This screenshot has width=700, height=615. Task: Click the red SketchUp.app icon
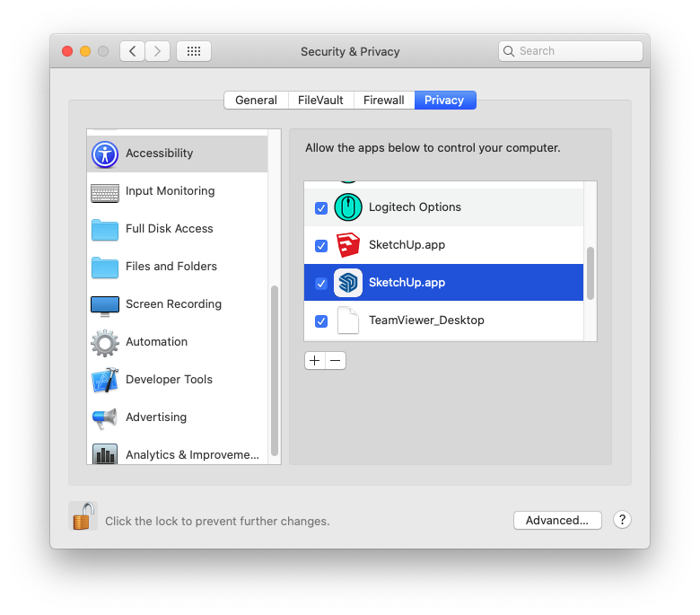tap(348, 245)
